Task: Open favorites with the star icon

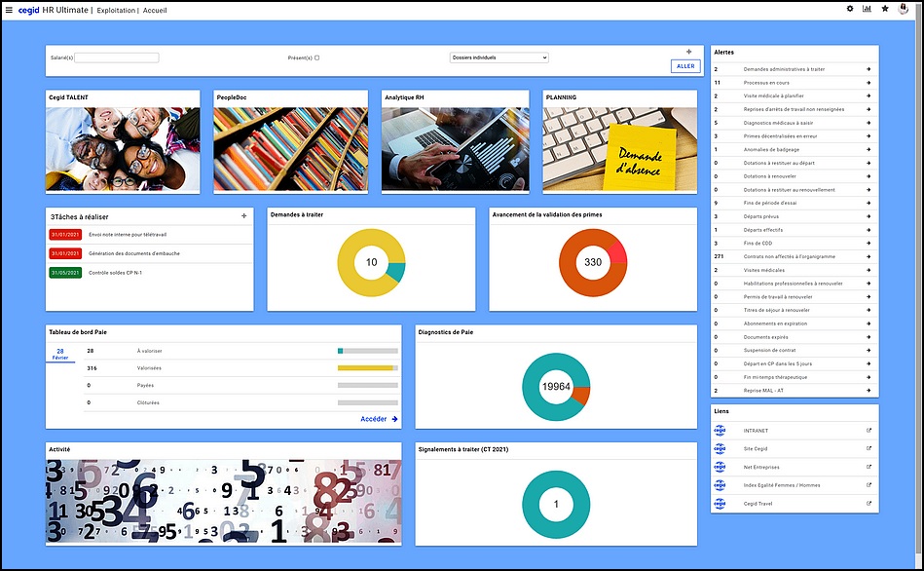Action: point(884,9)
